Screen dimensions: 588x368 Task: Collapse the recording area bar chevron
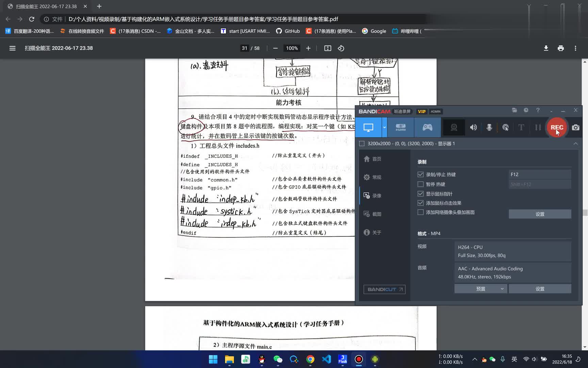coord(575,143)
